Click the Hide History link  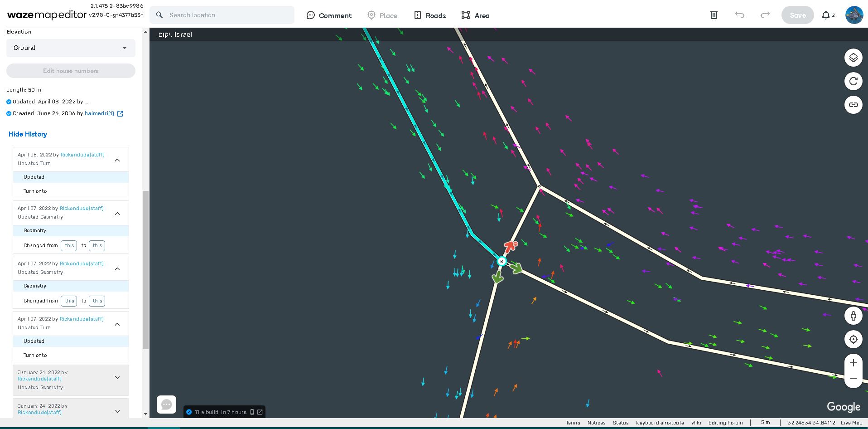coord(28,134)
